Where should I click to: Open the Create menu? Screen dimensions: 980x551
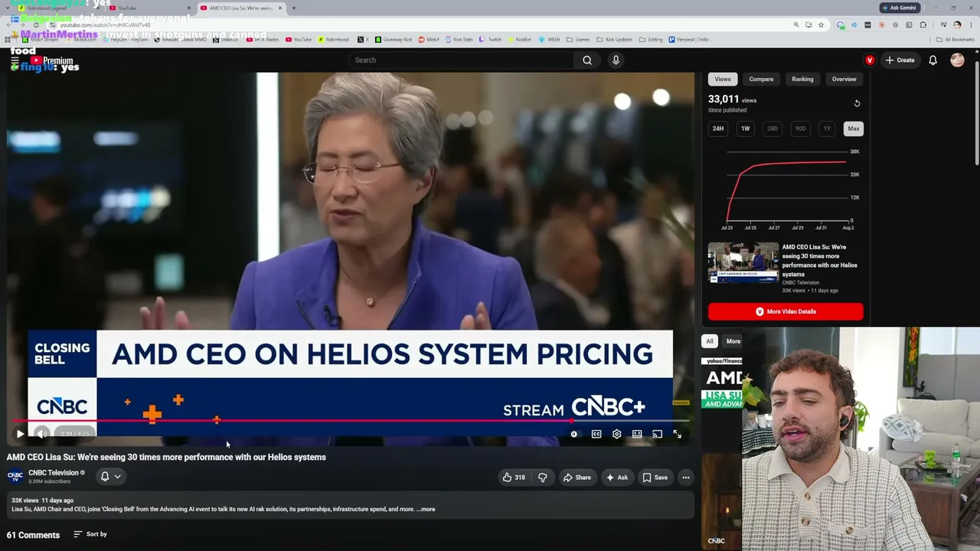point(900,60)
